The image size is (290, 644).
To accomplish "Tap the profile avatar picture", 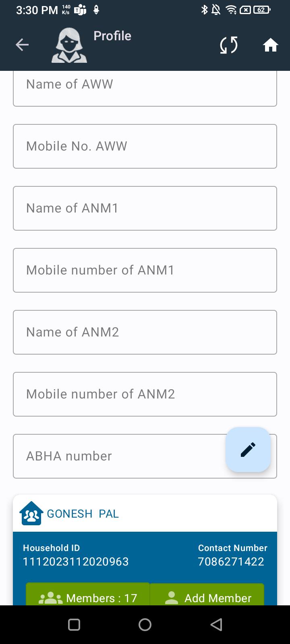I will click(x=69, y=45).
